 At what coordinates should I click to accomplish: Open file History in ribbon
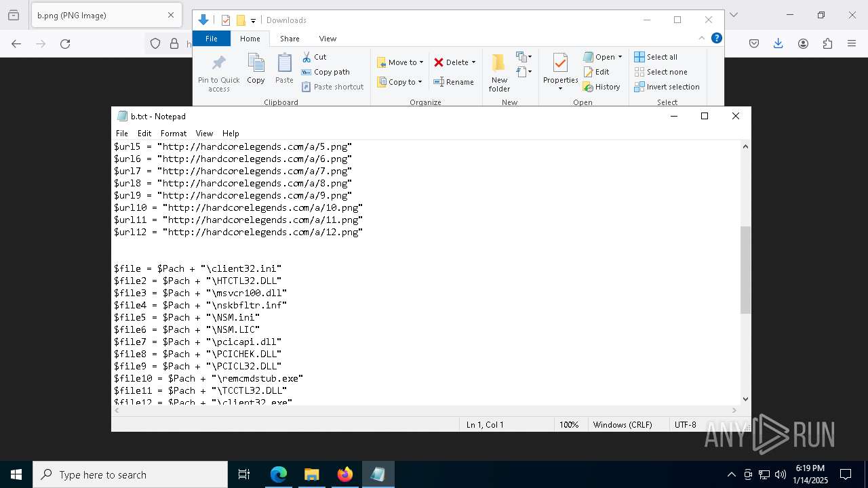tap(601, 87)
